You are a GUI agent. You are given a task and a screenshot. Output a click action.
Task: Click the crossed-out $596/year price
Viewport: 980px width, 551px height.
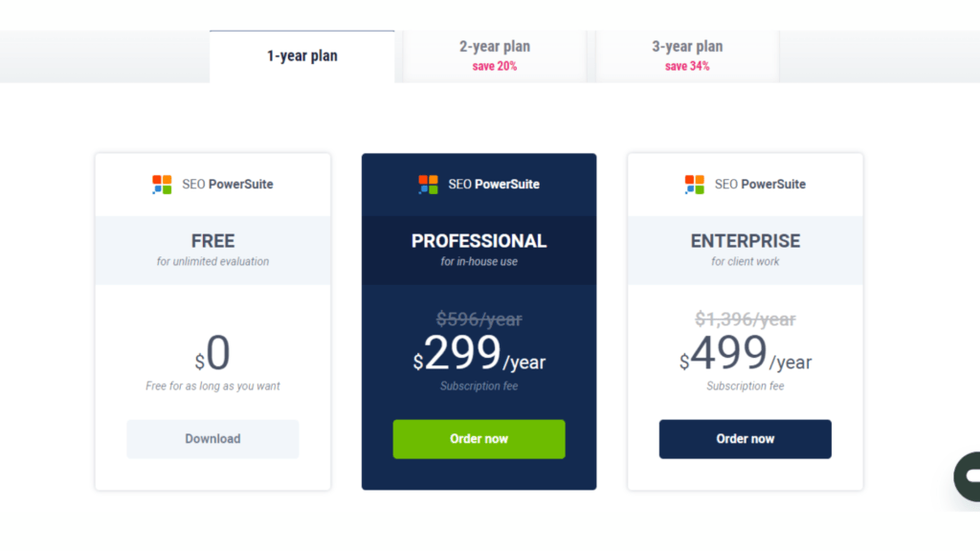tap(479, 320)
